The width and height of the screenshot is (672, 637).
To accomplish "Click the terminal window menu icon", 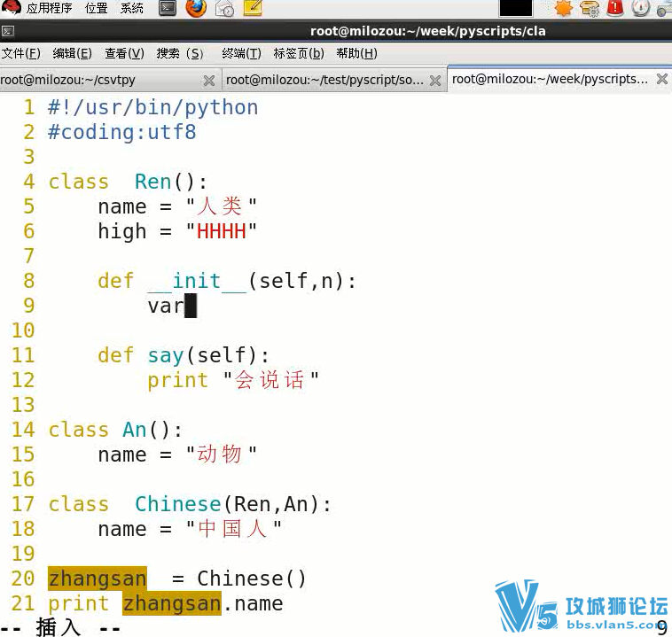I will pos(8,31).
